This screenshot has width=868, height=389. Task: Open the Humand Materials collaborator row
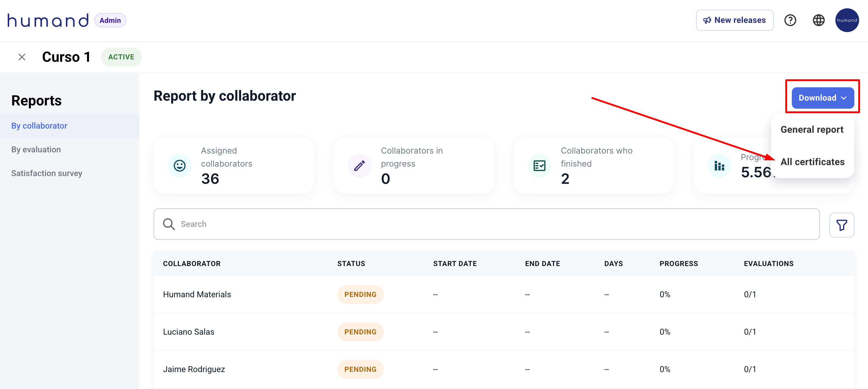tap(197, 294)
